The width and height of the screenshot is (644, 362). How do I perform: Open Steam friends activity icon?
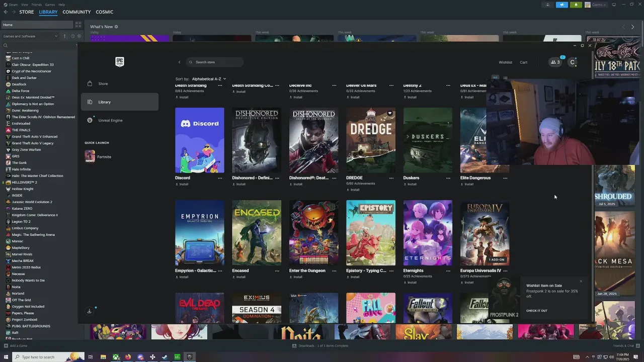click(x=548, y=5)
